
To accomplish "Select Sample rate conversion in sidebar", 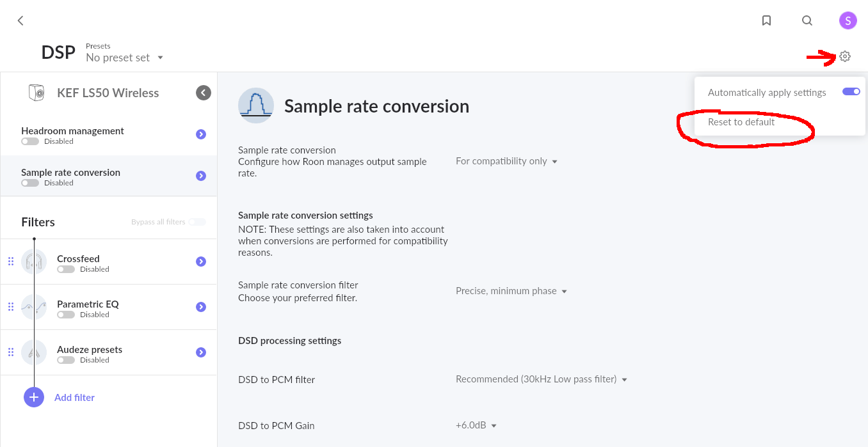I will 109,176.
